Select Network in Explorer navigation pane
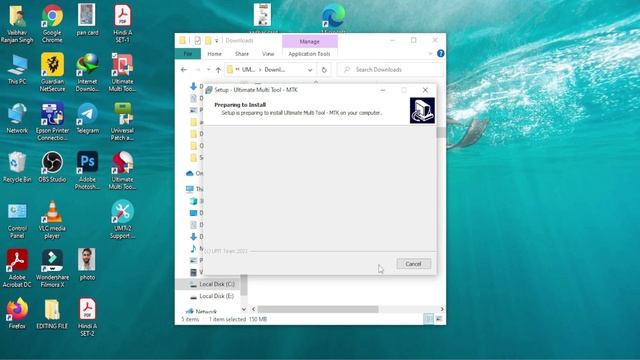The height and width of the screenshot is (360, 640). coord(206,311)
